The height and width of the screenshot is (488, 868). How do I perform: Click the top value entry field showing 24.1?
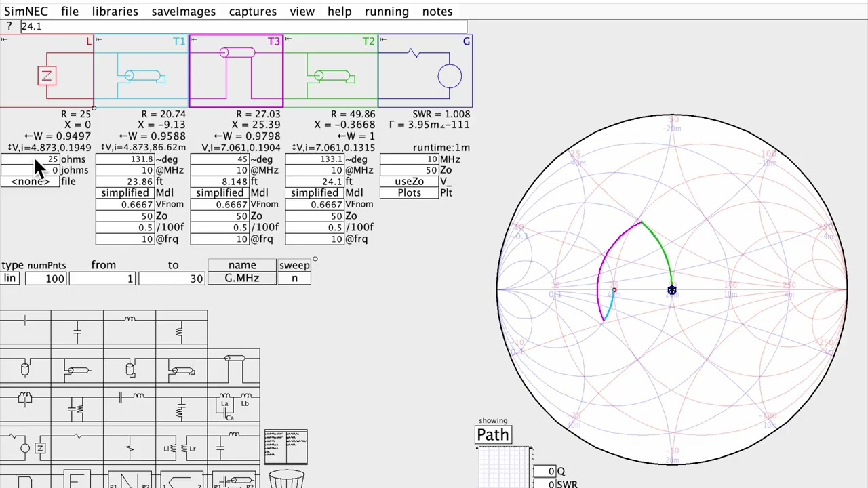[x=243, y=26]
